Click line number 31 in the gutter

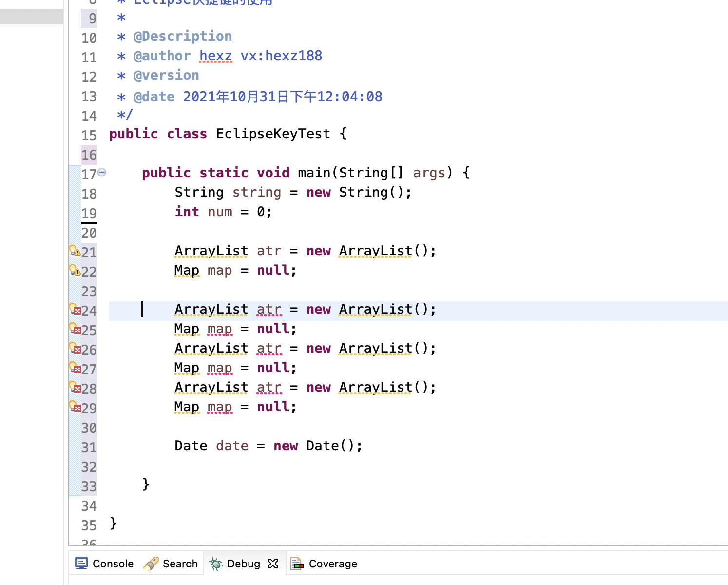pyautogui.click(x=89, y=447)
